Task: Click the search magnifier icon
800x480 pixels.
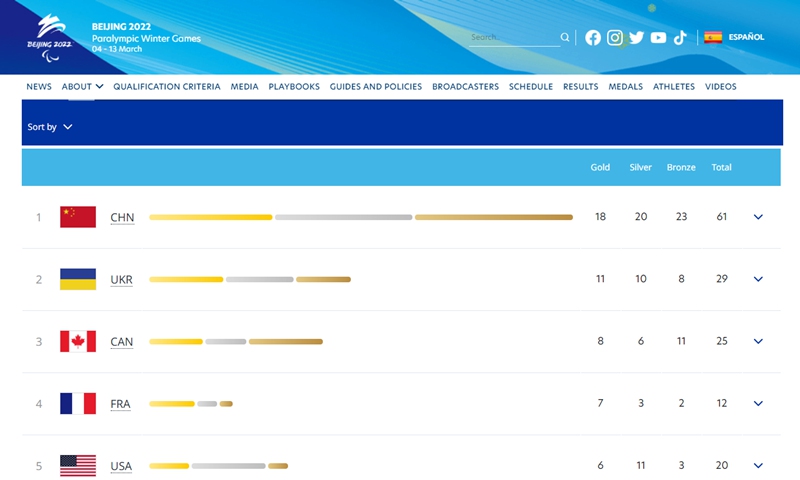Action: [x=565, y=37]
